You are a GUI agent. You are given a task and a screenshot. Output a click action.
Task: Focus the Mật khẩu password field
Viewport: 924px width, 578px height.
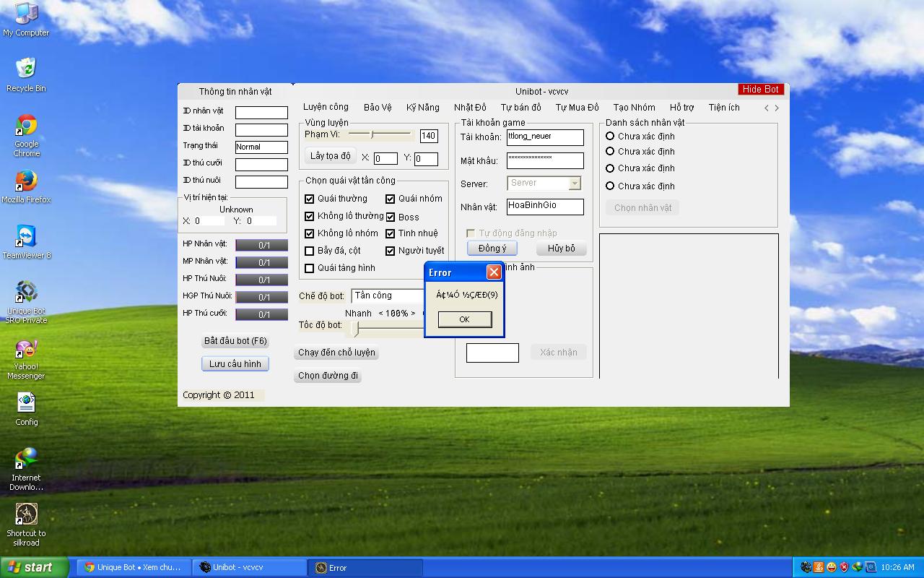(545, 160)
